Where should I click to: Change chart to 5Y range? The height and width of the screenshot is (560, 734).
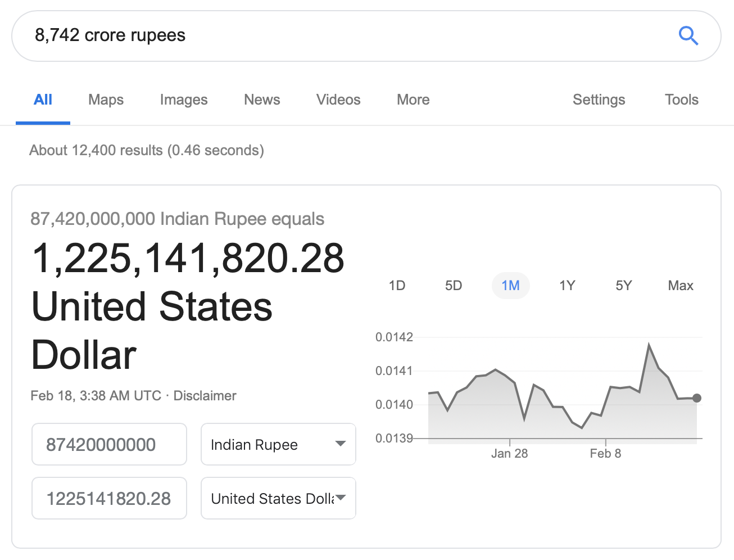(x=623, y=286)
